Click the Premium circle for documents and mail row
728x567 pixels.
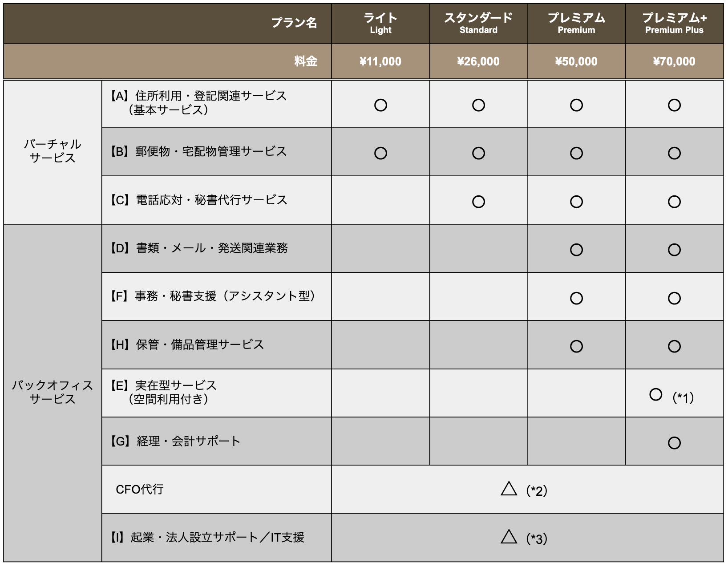pyautogui.click(x=576, y=250)
